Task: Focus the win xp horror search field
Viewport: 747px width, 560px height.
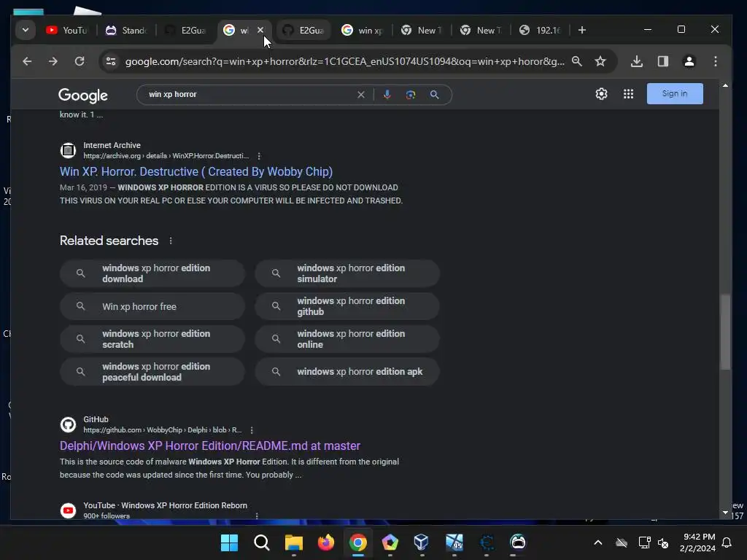Action: pyautogui.click(x=250, y=95)
